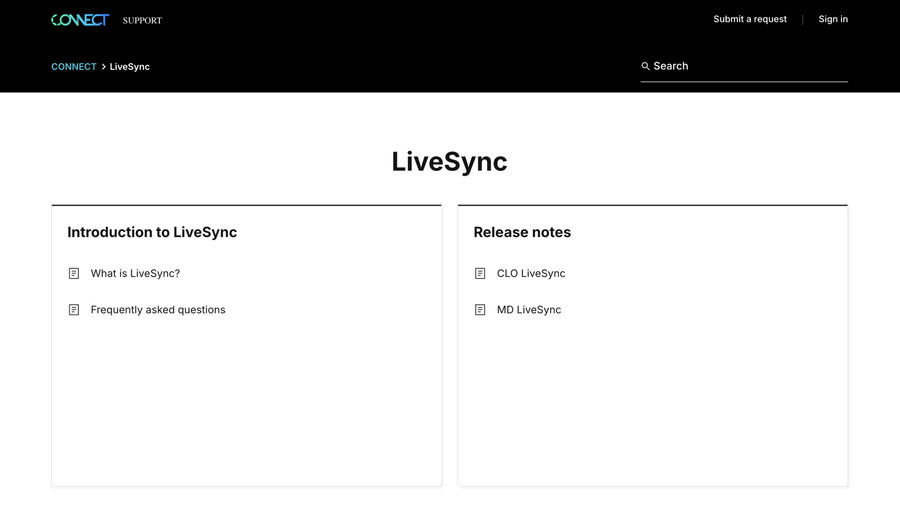Select LiveSync breadcrumb item
The image size is (900, 506).
(x=130, y=67)
